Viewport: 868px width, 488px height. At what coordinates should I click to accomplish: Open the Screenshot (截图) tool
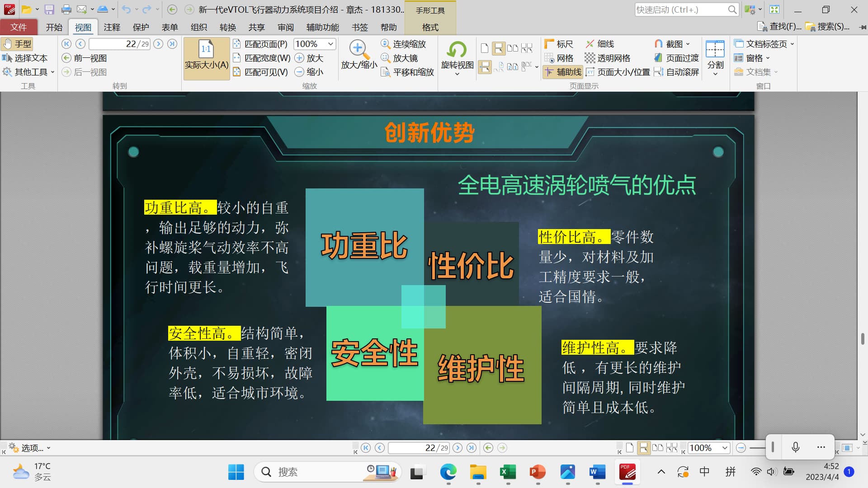672,44
